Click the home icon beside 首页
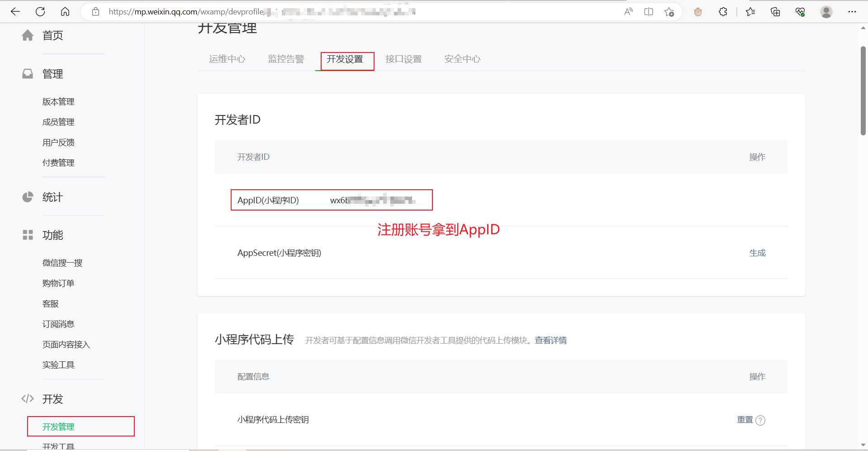This screenshot has width=868, height=451. coord(28,35)
